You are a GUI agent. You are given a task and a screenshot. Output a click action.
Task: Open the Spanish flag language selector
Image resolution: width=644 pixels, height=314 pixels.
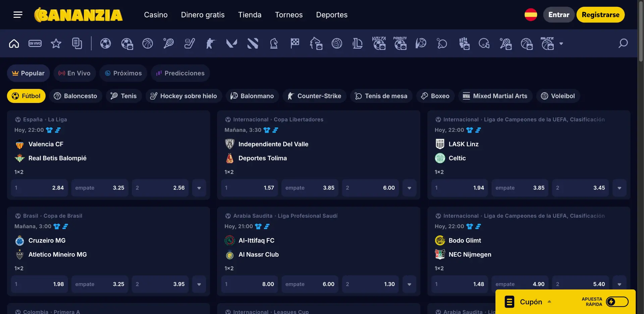point(531,15)
